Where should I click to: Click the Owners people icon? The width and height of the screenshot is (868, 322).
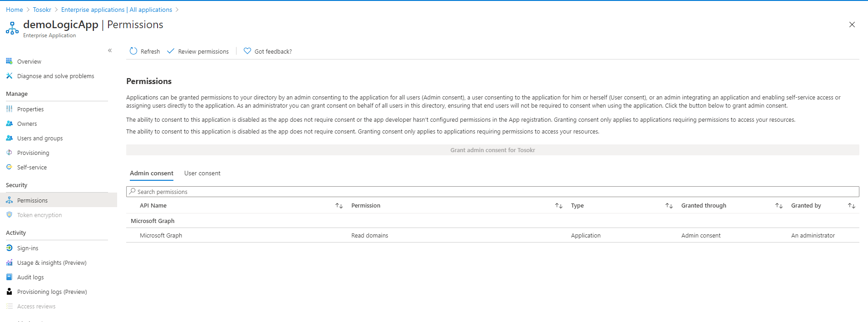click(9, 124)
